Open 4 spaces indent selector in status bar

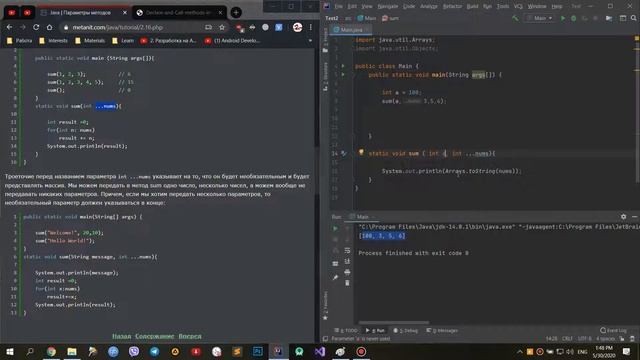(x=606, y=339)
